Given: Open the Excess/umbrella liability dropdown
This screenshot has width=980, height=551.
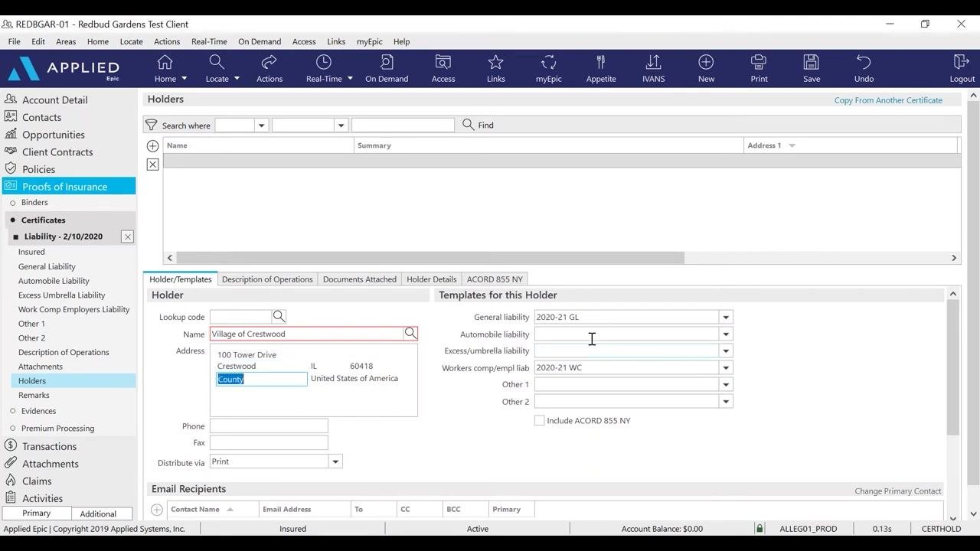Looking at the screenshot, I should (x=725, y=350).
